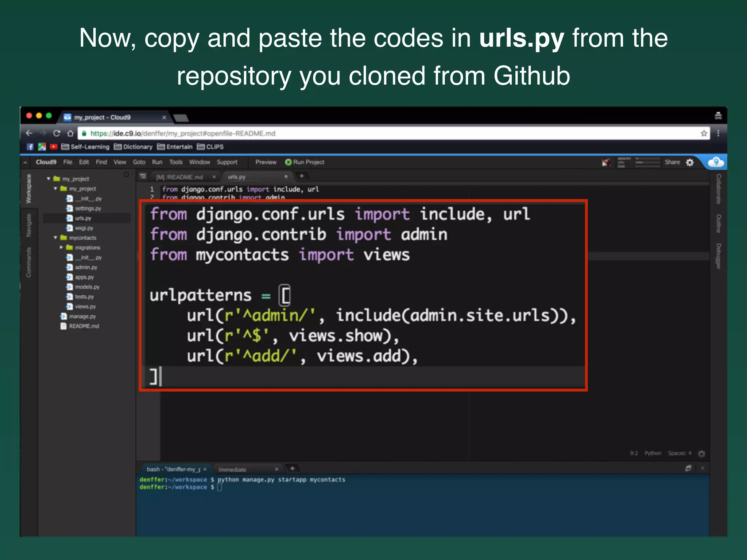
Task: Click terminal panel pop-out icon
Action: tap(688, 468)
